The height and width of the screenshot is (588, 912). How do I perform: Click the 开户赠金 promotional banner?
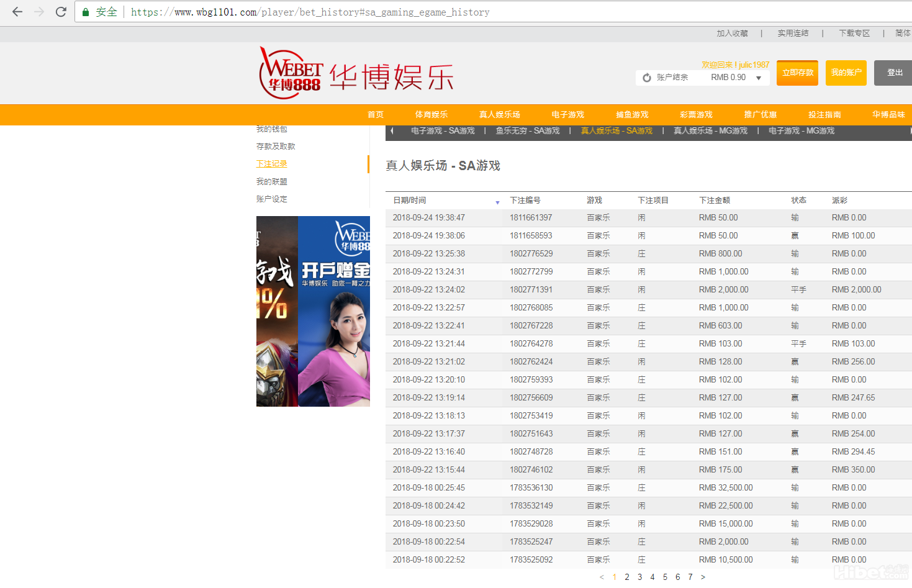334,311
